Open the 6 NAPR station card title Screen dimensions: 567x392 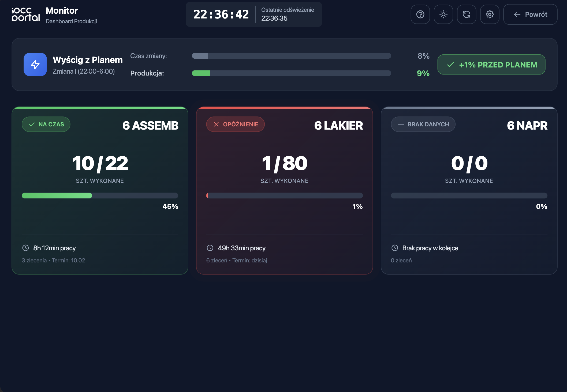click(527, 126)
